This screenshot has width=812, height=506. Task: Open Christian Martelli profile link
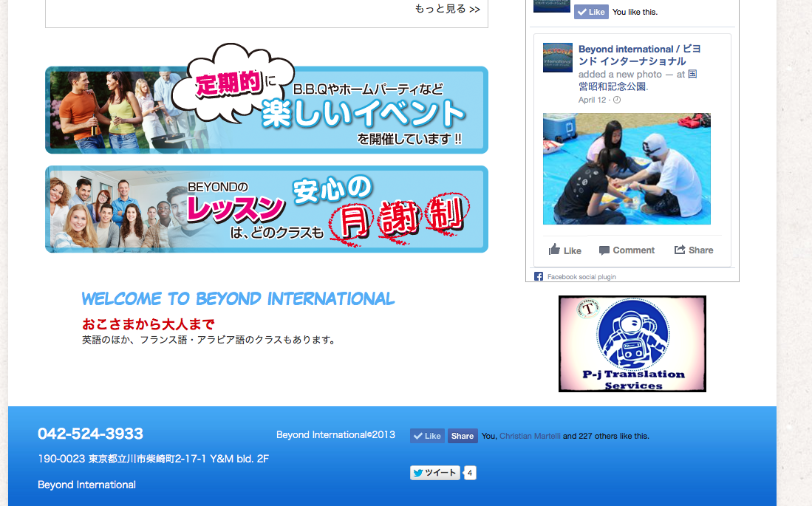point(530,436)
